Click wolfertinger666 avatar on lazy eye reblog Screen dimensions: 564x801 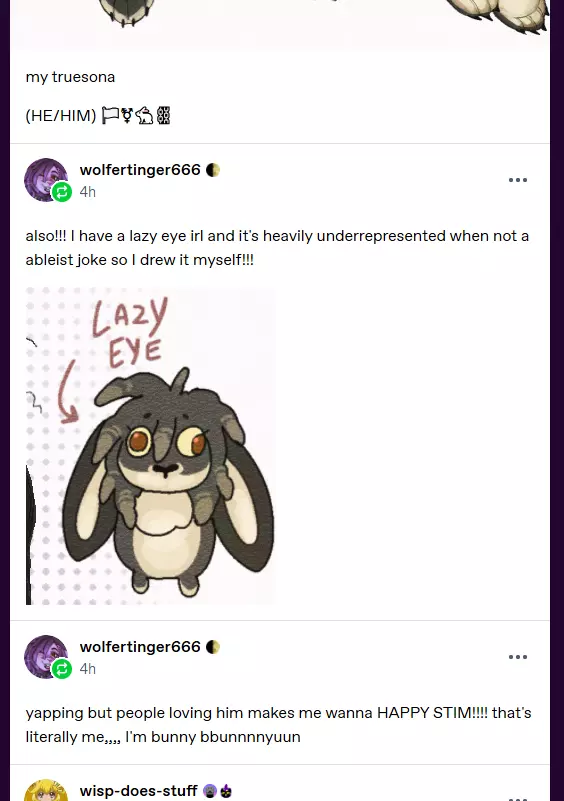(45, 179)
